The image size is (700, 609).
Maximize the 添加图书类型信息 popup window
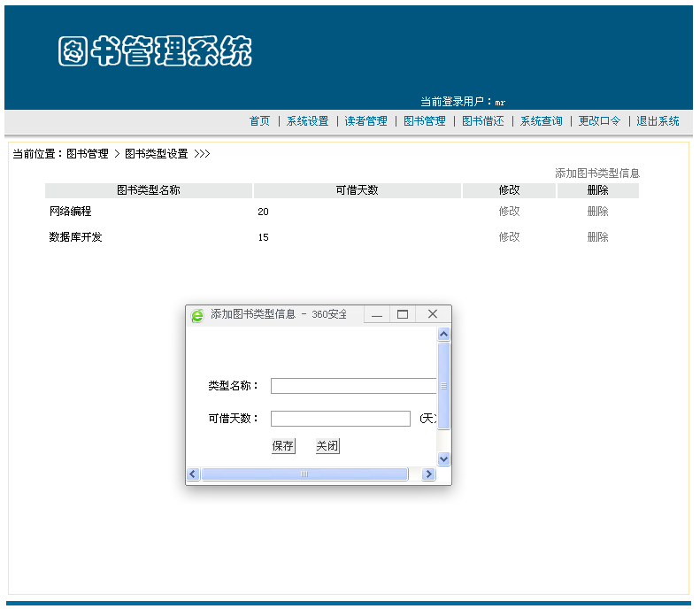tap(403, 314)
